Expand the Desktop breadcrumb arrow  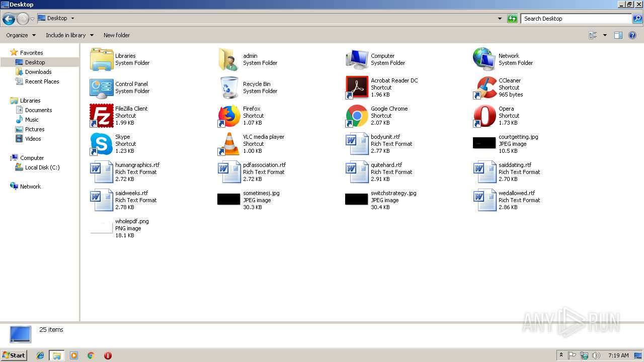(x=72, y=18)
